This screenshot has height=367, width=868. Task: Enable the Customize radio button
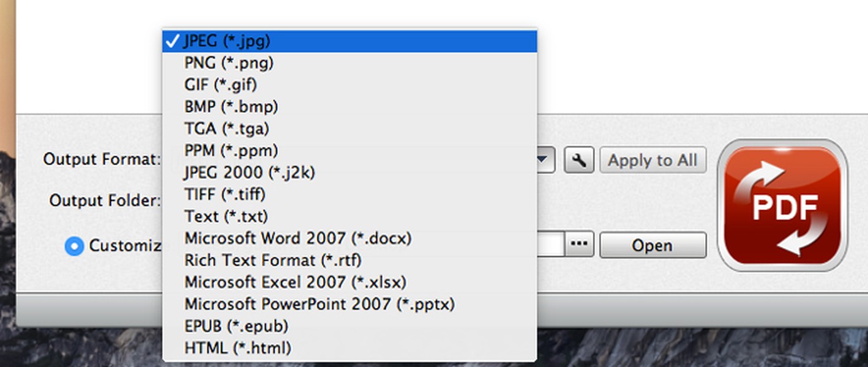click(74, 246)
